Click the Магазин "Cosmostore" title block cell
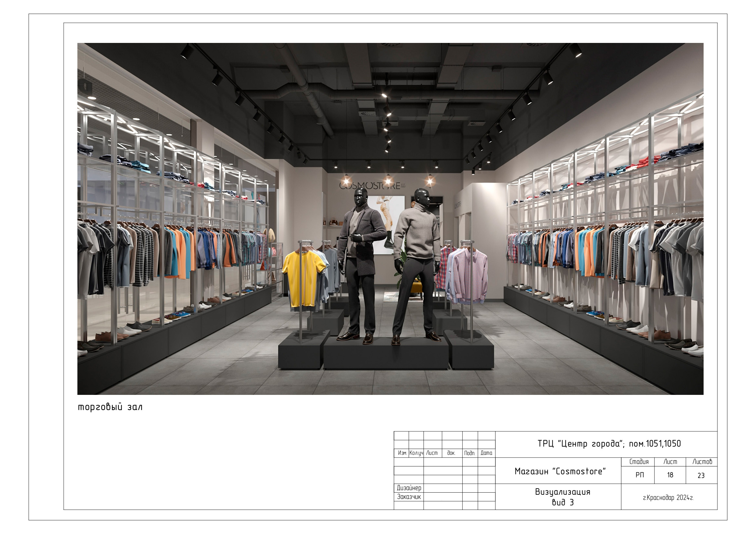The height and width of the screenshot is (534, 756). [560, 472]
